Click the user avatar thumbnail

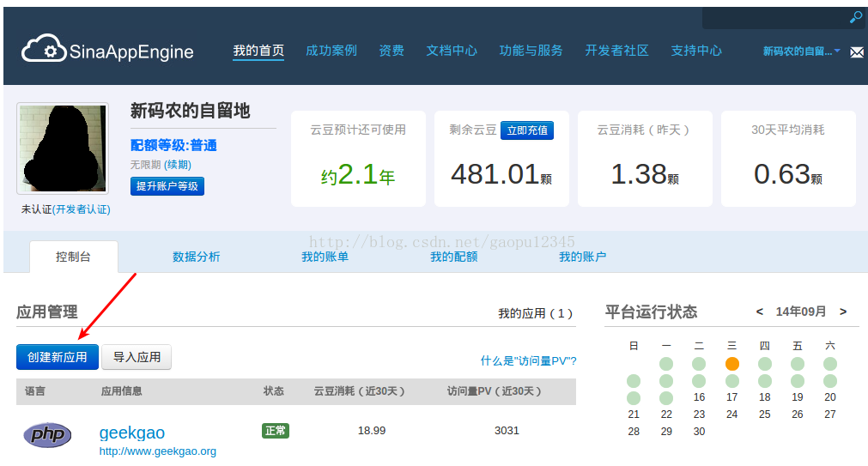pos(63,148)
